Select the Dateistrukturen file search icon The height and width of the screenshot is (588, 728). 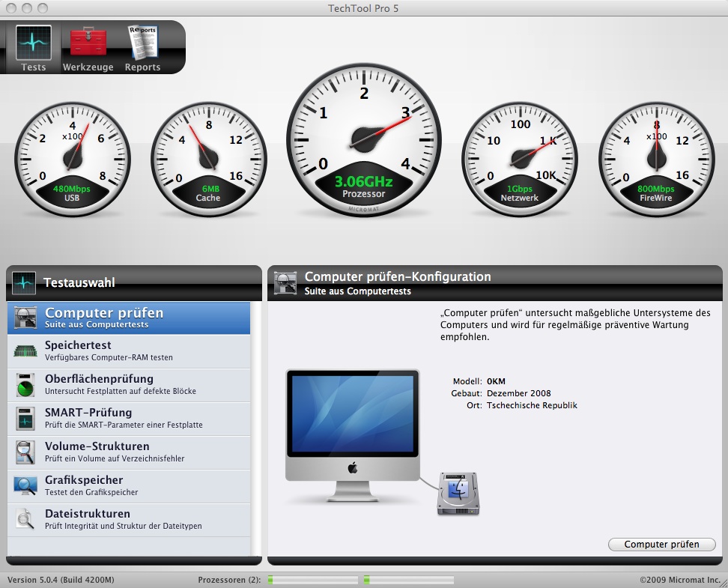click(25, 520)
